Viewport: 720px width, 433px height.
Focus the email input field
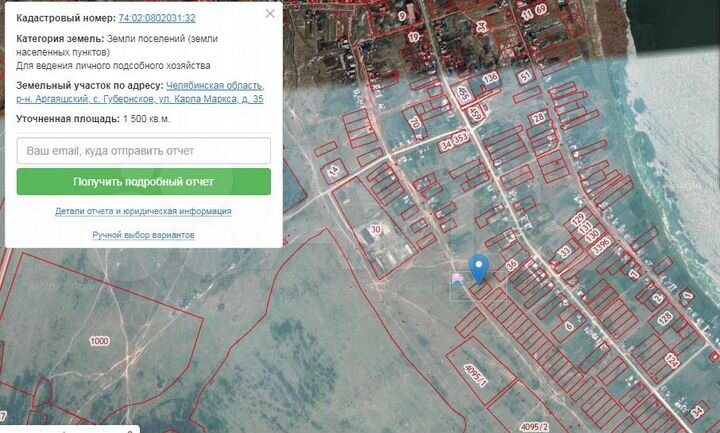click(144, 151)
